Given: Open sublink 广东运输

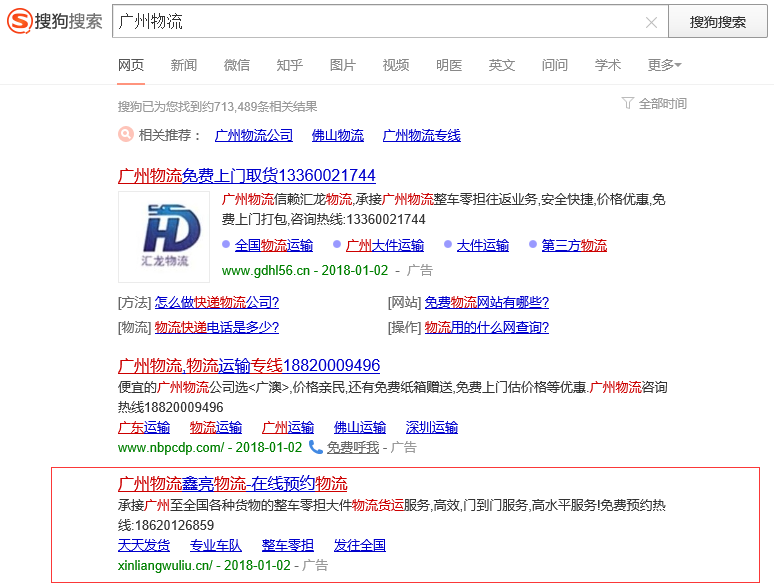Looking at the screenshot, I should [x=144, y=428].
